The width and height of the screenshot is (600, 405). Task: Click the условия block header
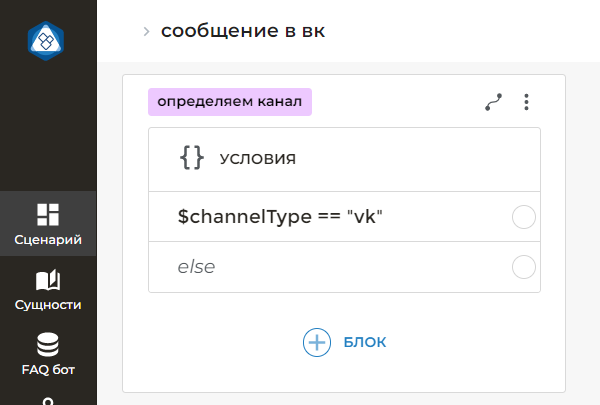pos(257,158)
